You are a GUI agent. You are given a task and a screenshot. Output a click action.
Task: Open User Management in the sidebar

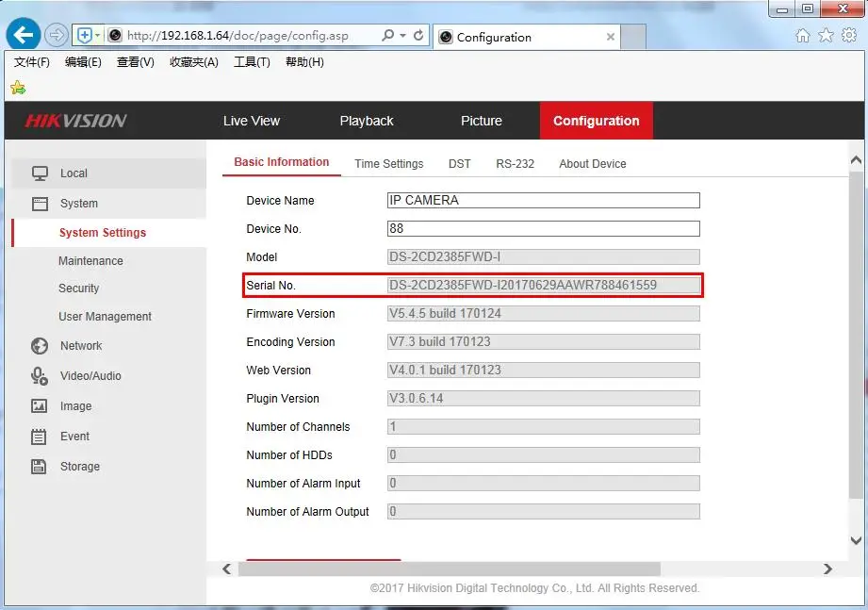(106, 317)
